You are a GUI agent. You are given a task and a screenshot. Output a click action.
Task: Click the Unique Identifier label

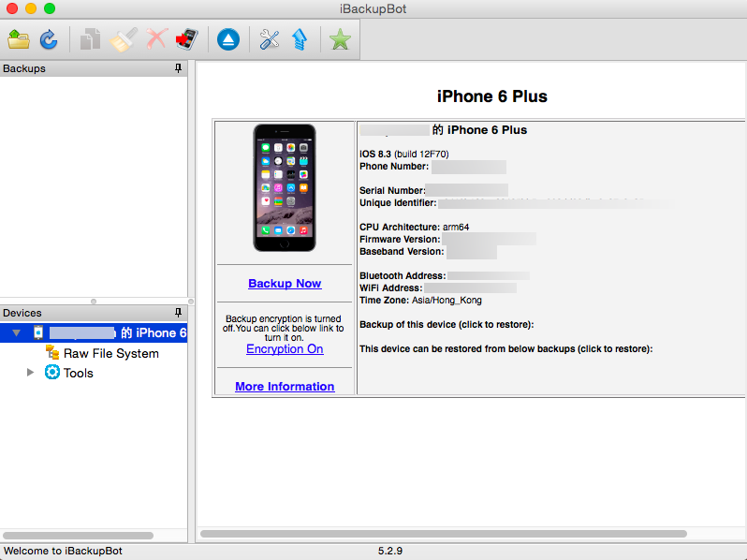pyautogui.click(x=398, y=203)
